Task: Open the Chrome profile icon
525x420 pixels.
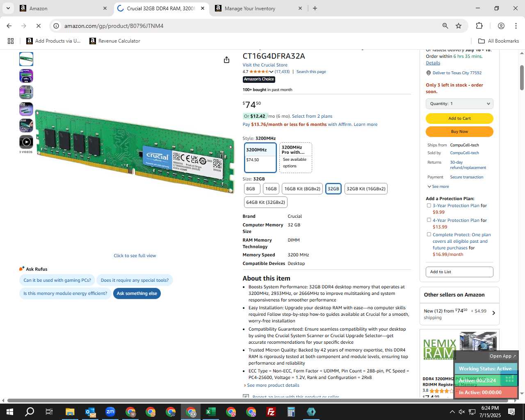Action: tap(501, 26)
